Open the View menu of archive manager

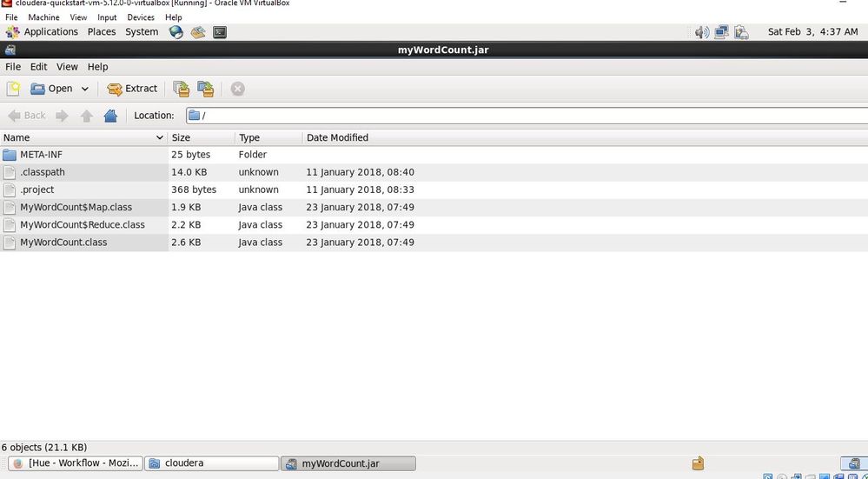[67, 66]
